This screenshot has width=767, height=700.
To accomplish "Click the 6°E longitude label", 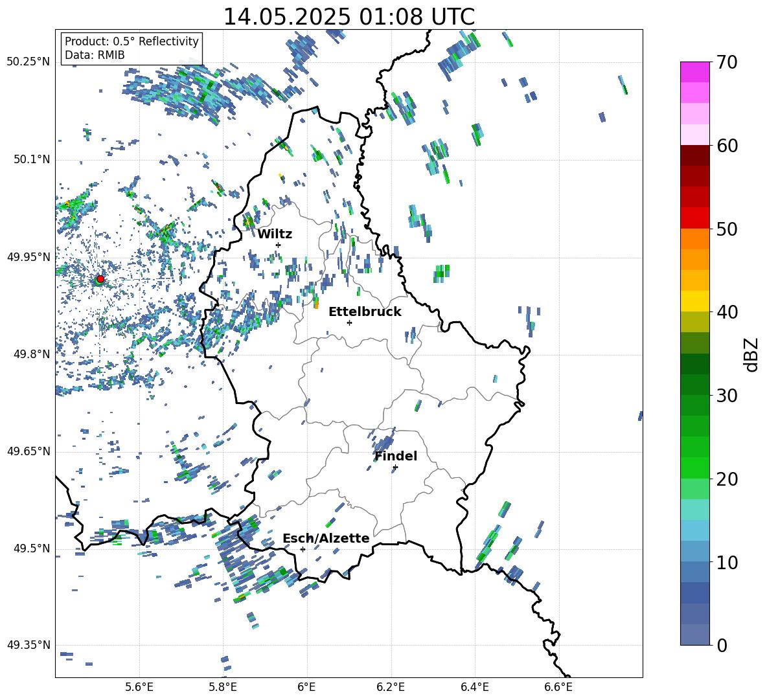I will [306, 687].
